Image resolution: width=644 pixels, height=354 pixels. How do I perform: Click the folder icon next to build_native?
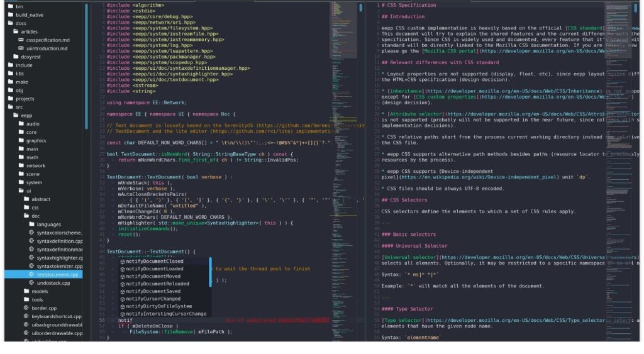11,15
